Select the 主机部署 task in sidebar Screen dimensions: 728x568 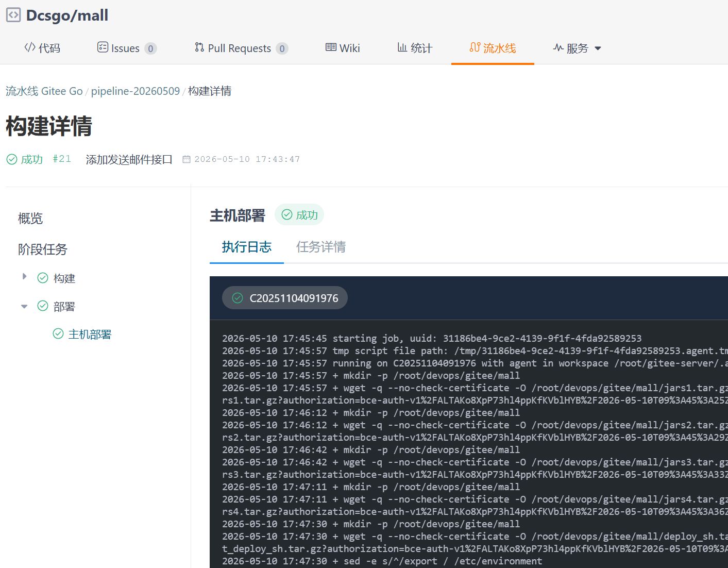(90, 335)
